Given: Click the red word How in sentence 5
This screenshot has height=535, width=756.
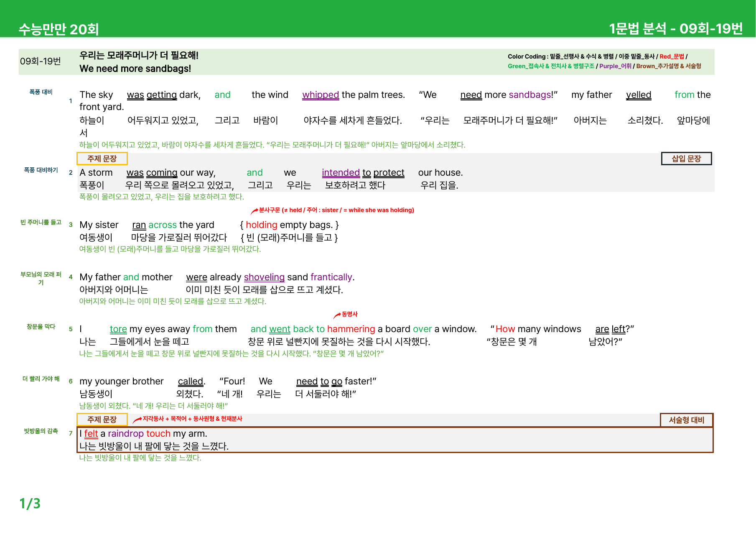Looking at the screenshot, I should pos(505,329).
